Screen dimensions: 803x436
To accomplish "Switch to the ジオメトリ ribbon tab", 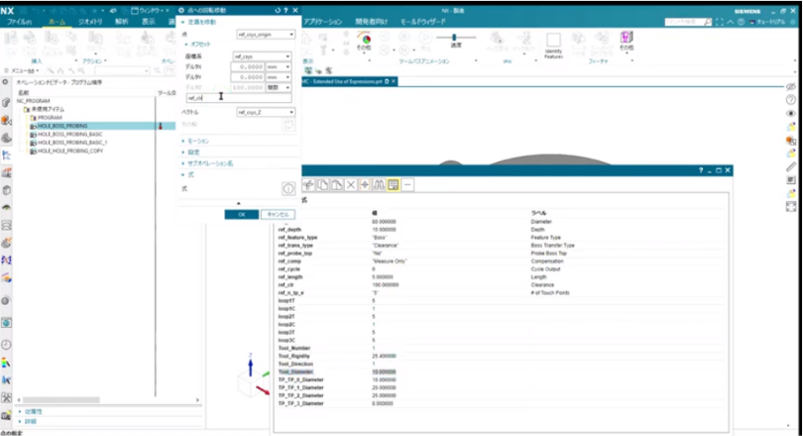I will point(90,22).
